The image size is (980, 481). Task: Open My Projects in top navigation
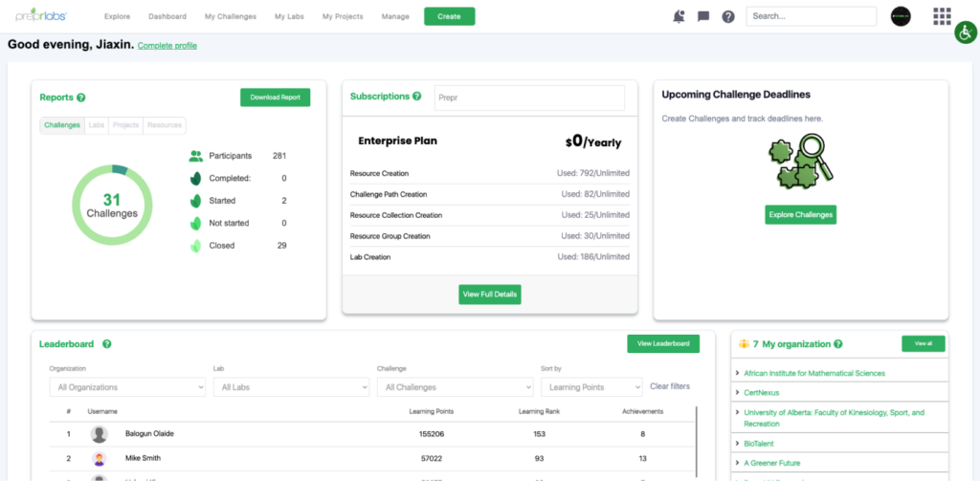pos(343,17)
